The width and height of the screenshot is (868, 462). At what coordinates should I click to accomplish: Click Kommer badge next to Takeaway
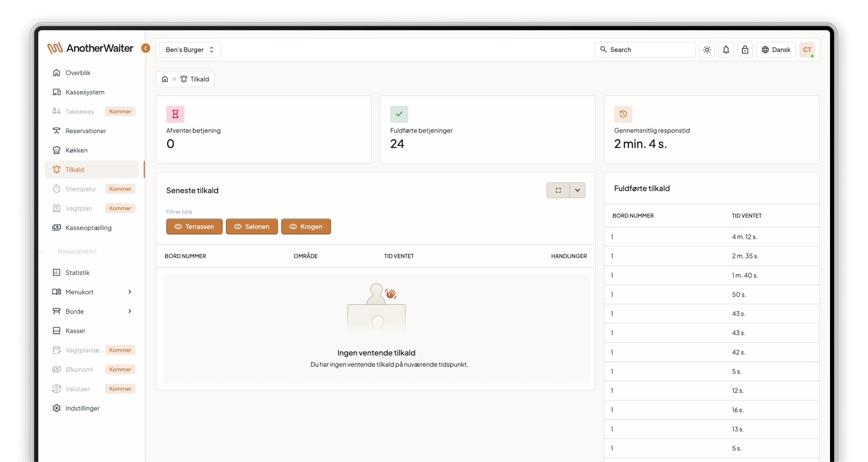120,112
